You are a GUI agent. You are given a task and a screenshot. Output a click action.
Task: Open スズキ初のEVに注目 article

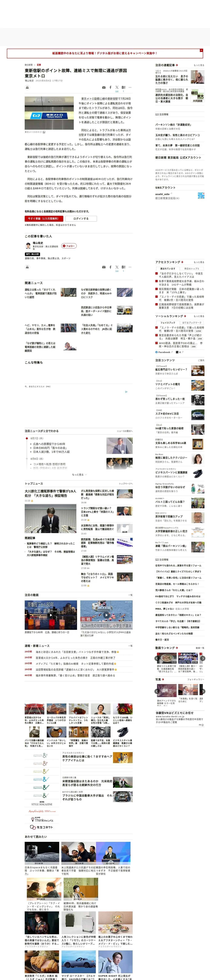click(167, 414)
